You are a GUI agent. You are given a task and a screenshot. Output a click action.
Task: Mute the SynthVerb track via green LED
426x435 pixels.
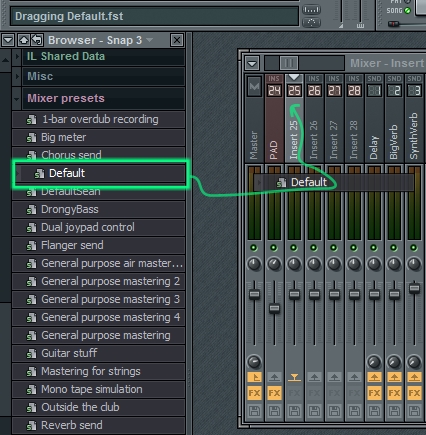pyautogui.click(x=414, y=248)
